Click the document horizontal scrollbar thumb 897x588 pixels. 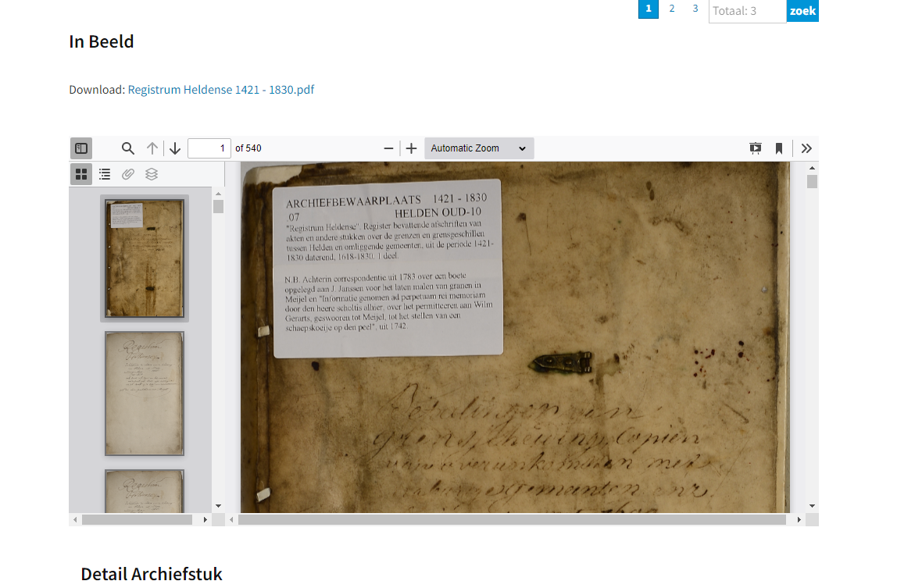click(x=512, y=519)
